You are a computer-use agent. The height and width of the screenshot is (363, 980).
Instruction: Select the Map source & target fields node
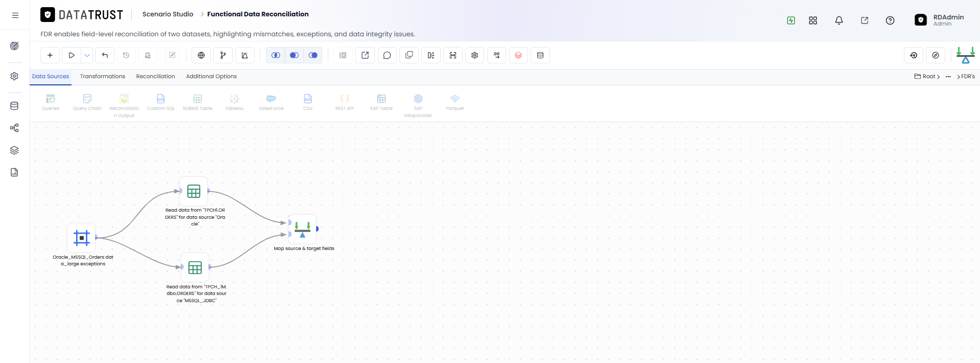click(x=302, y=229)
